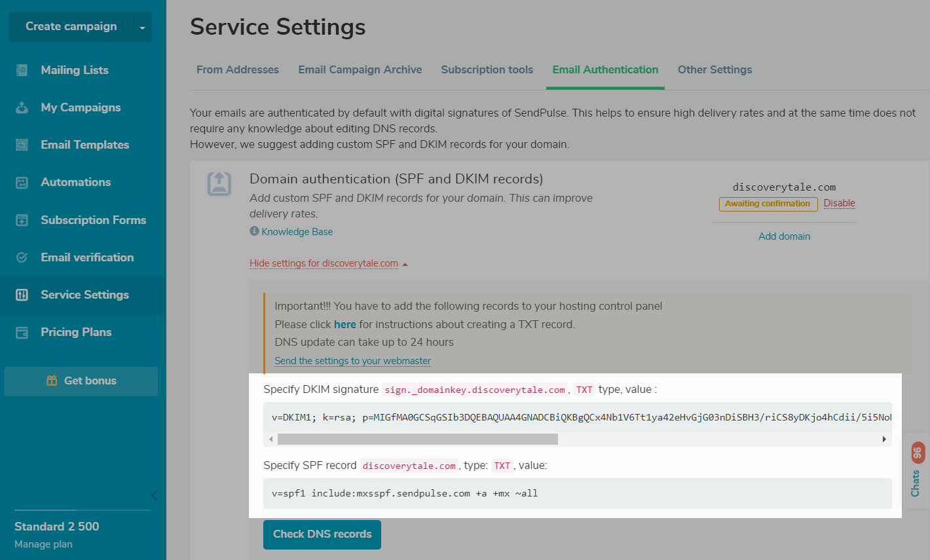Image resolution: width=930 pixels, height=560 pixels.
Task: Collapse the settings for discoverytale.com
Action: point(328,263)
